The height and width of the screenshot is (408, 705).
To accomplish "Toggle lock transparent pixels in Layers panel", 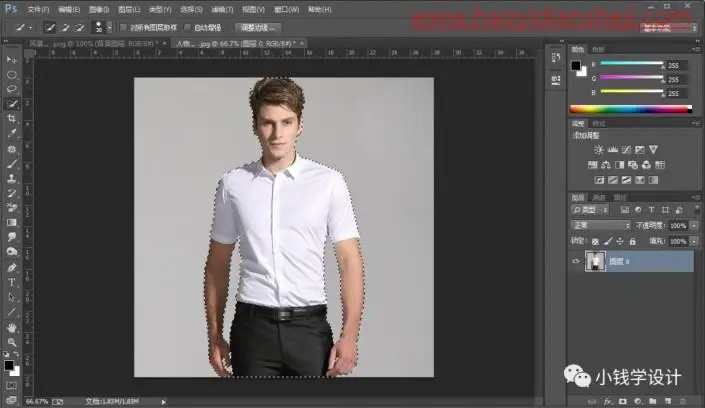I will [595, 242].
